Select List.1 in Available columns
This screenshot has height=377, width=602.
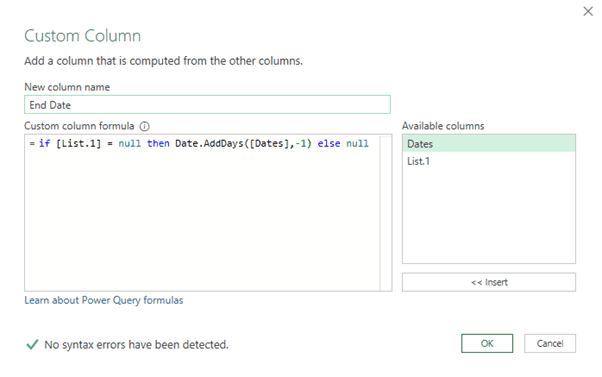pos(489,161)
